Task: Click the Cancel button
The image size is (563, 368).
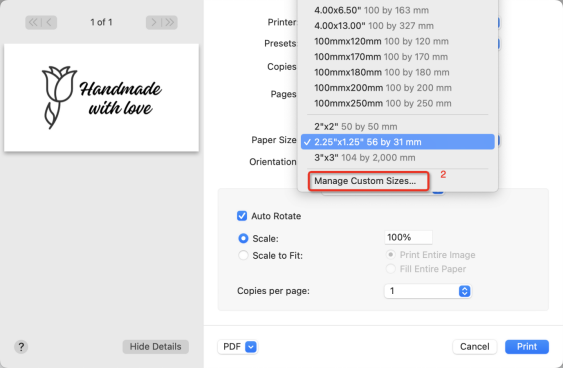Action: [475, 347]
